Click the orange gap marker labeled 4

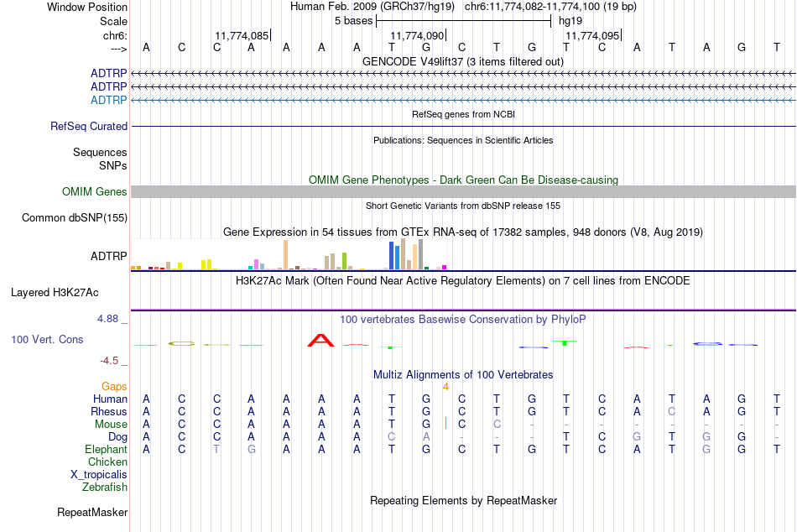click(445, 387)
